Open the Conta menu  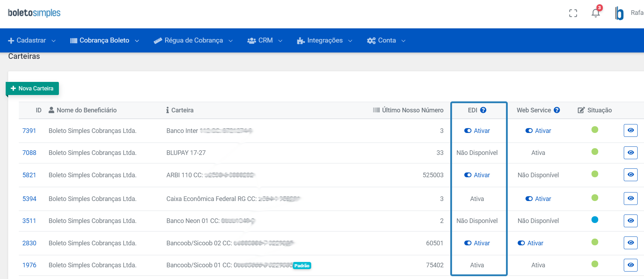pos(386,40)
